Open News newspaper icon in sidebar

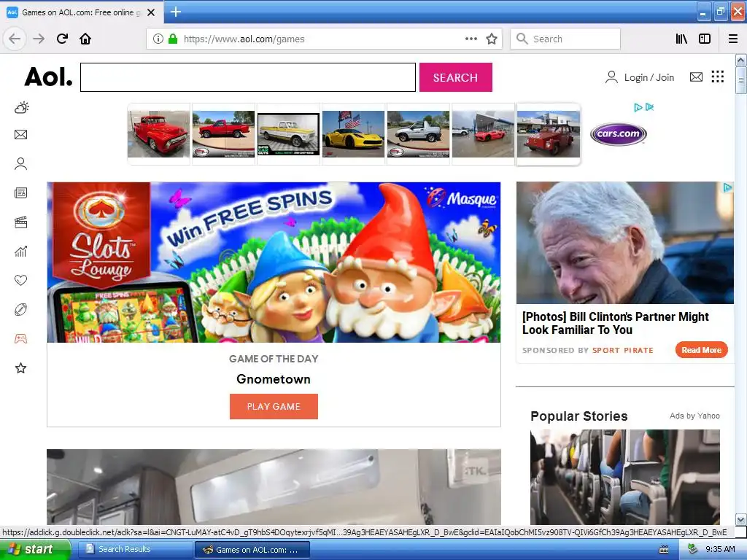pos(20,192)
